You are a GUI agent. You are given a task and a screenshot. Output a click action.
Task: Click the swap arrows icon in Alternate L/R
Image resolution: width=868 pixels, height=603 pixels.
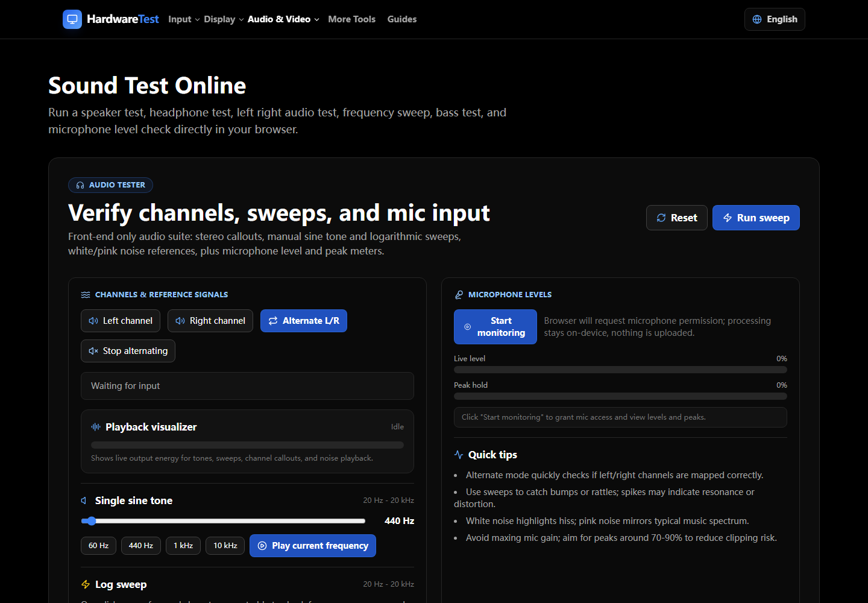coord(273,321)
